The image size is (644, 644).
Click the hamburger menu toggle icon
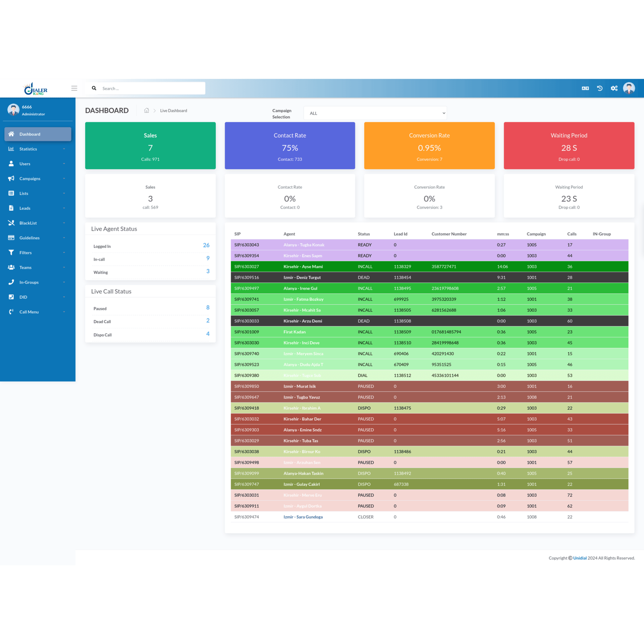(74, 88)
